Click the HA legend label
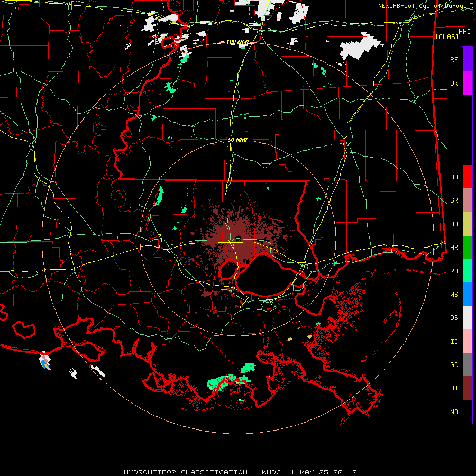The width and height of the screenshot is (476, 476). 454,177
